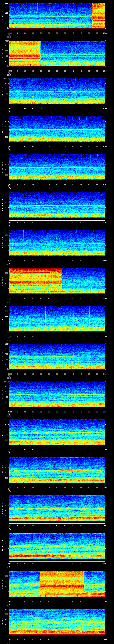Image resolution: width=114 pixels, height=644 pixels.
Task: Click the '3:30:00' start time label
Action: [x=9, y=639]
